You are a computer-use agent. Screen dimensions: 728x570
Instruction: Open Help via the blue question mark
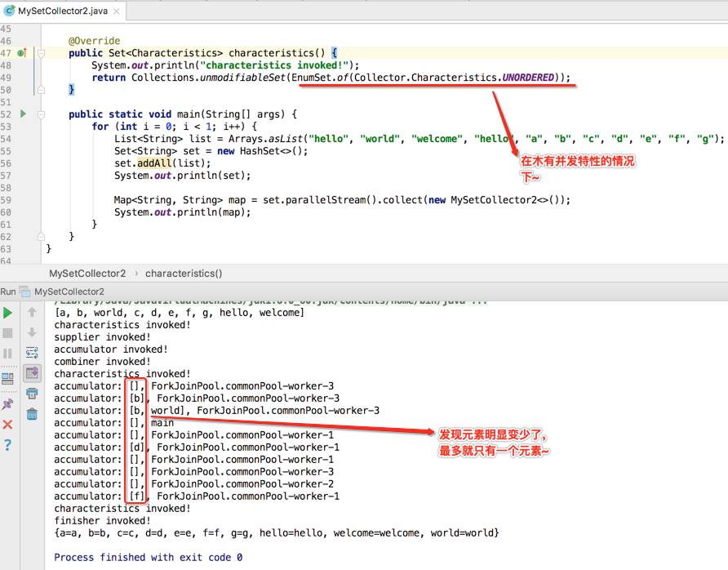(x=8, y=445)
